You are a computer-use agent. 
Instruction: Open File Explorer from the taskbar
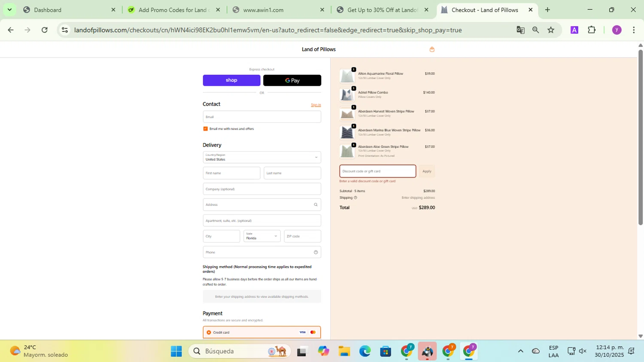[x=344, y=351]
